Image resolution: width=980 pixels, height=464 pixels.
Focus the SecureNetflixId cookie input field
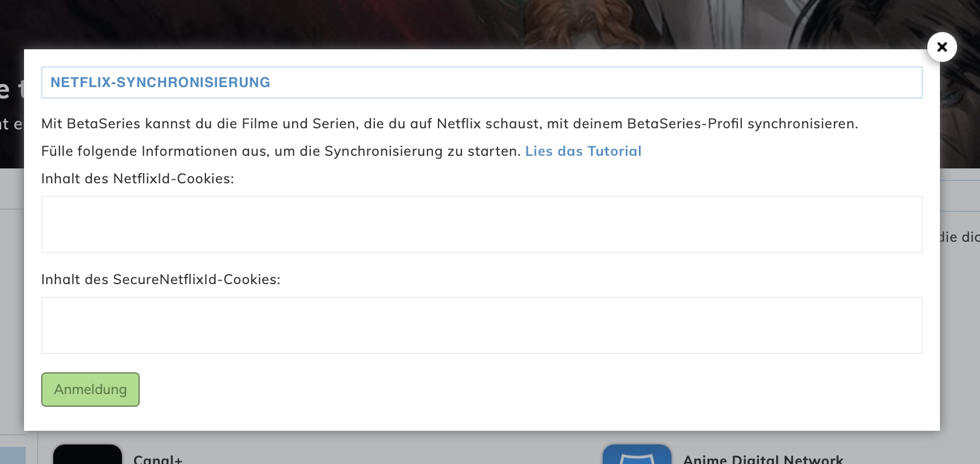click(481, 325)
